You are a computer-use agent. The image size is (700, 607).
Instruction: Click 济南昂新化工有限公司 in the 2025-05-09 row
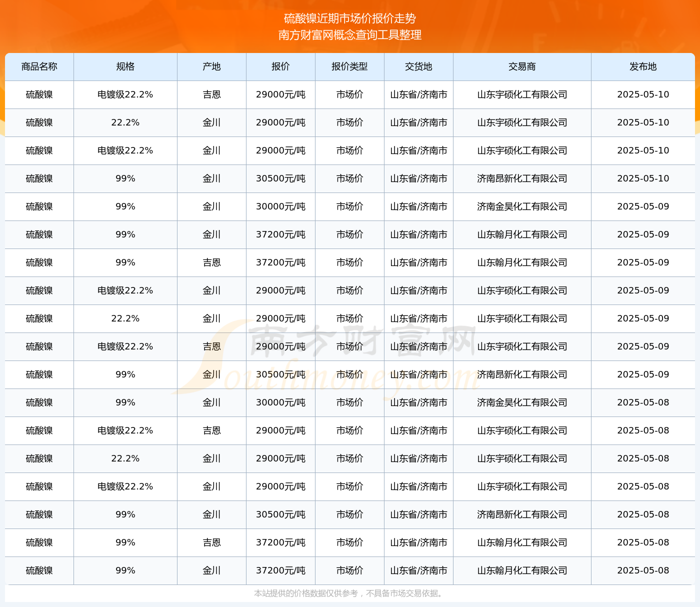point(522,374)
